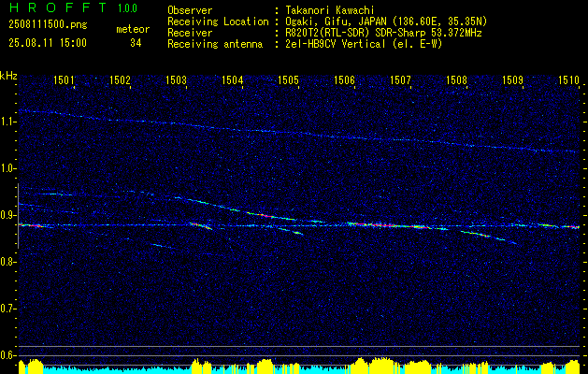Click the Observer label
The width and height of the screenshot is (588, 374).
190,10
